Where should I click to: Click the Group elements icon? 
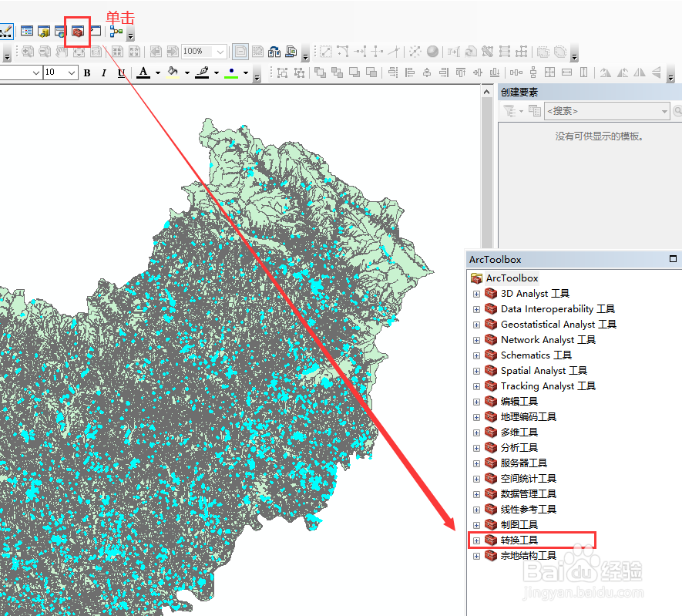tap(282, 72)
